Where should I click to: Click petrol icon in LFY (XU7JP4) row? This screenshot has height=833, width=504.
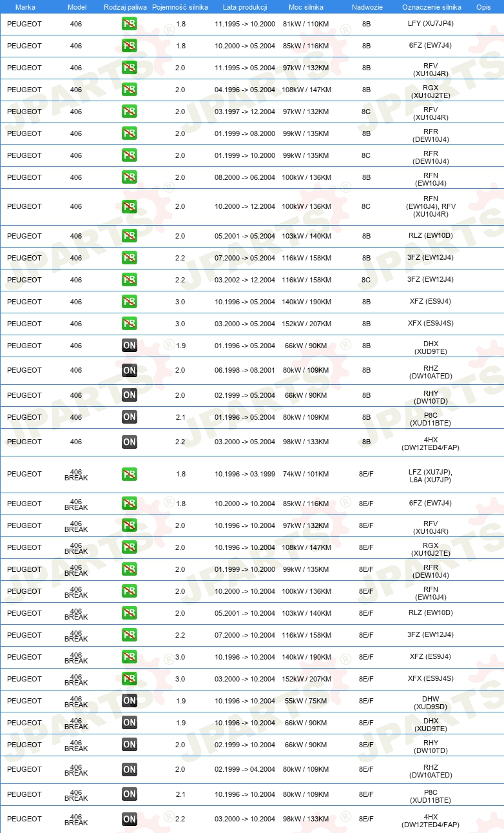click(129, 24)
